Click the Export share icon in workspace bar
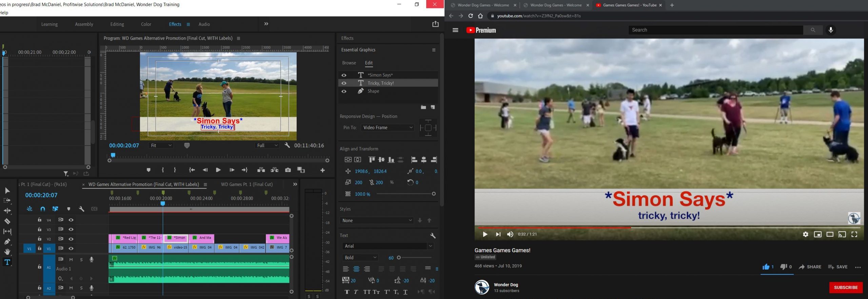The image size is (868, 299). coord(435,24)
